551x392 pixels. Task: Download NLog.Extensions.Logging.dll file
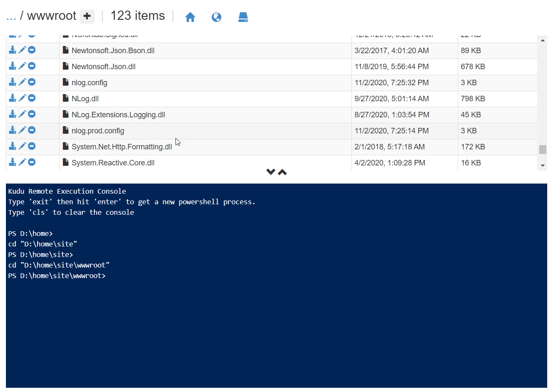tap(13, 114)
